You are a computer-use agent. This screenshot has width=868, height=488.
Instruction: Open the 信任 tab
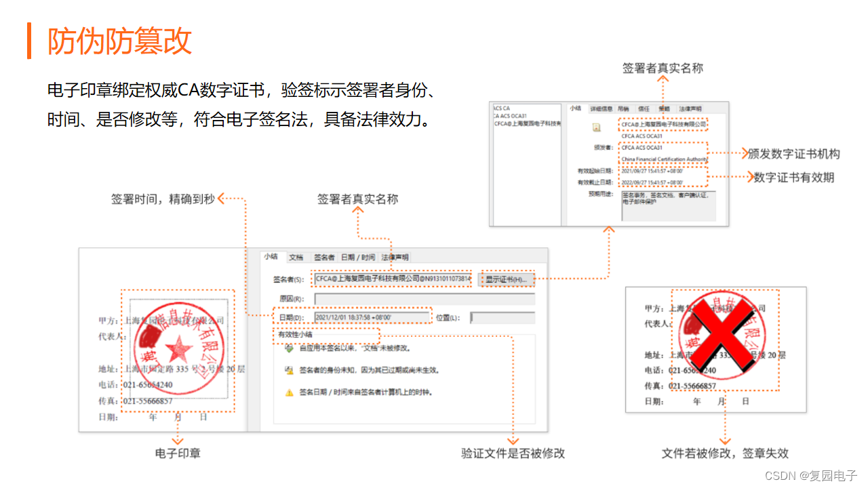(644, 108)
